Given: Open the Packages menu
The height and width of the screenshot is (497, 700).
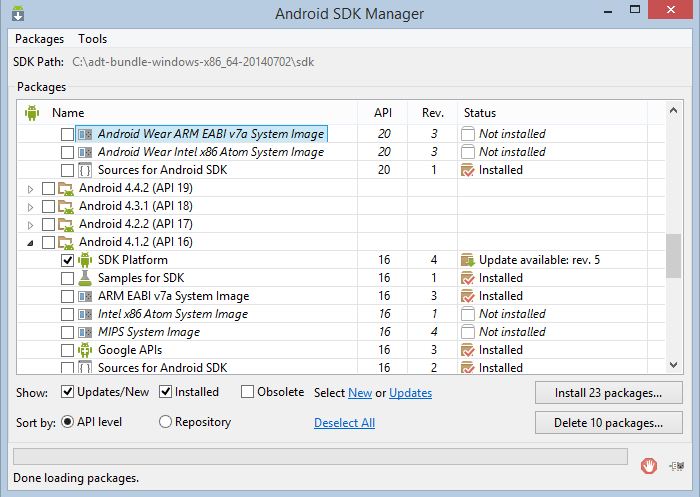Looking at the screenshot, I should point(40,39).
